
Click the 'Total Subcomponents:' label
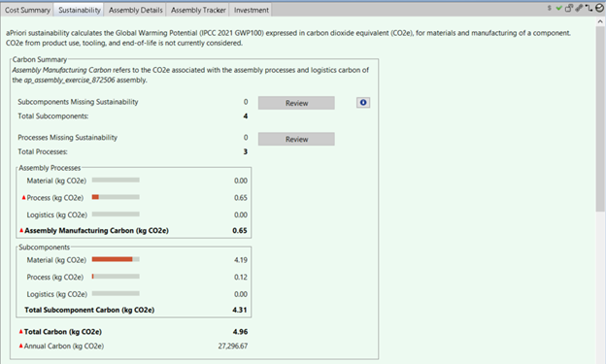tap(53, 116)
